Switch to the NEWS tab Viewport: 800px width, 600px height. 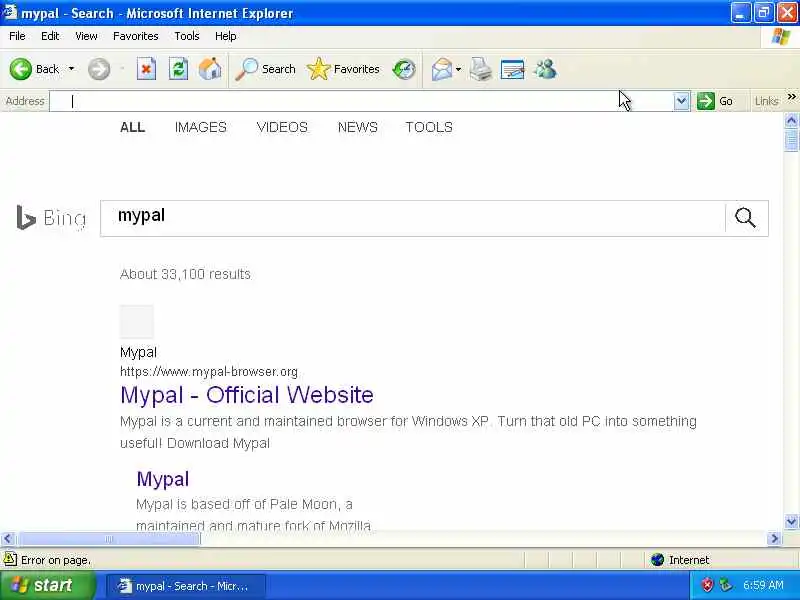[358, 127]
